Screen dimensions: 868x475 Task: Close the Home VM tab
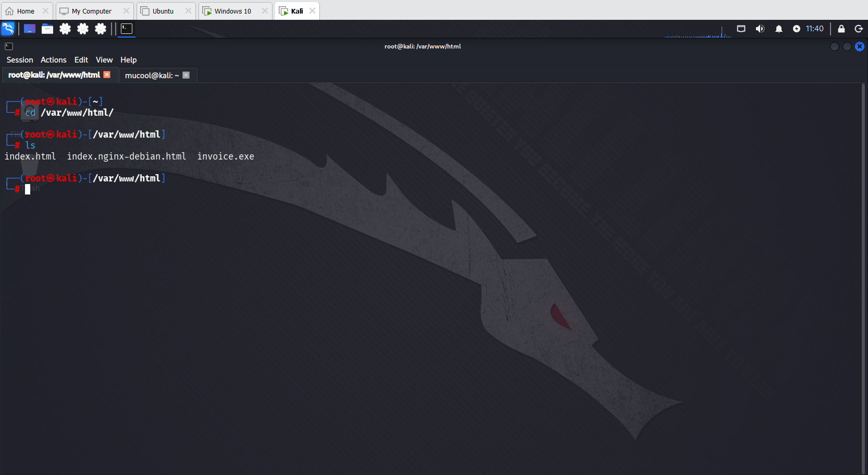pos(45,11)
